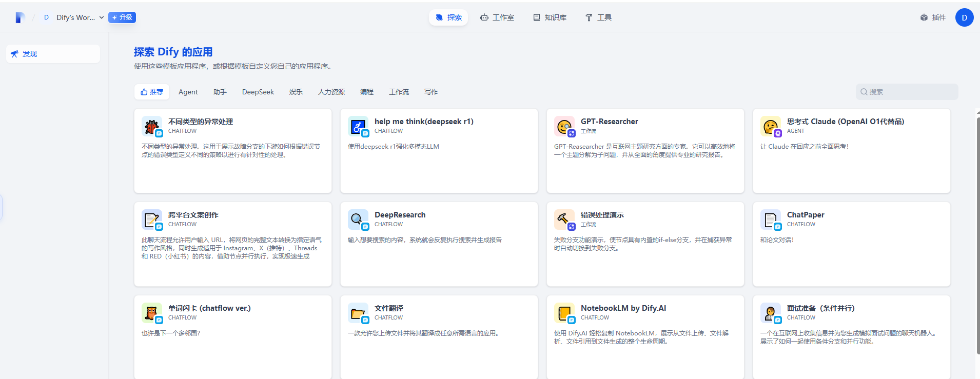Open the 插件 plugins page

933,17
